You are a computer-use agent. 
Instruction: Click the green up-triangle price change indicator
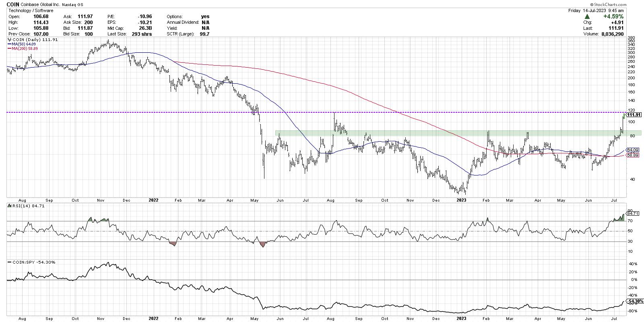point(587,17)
